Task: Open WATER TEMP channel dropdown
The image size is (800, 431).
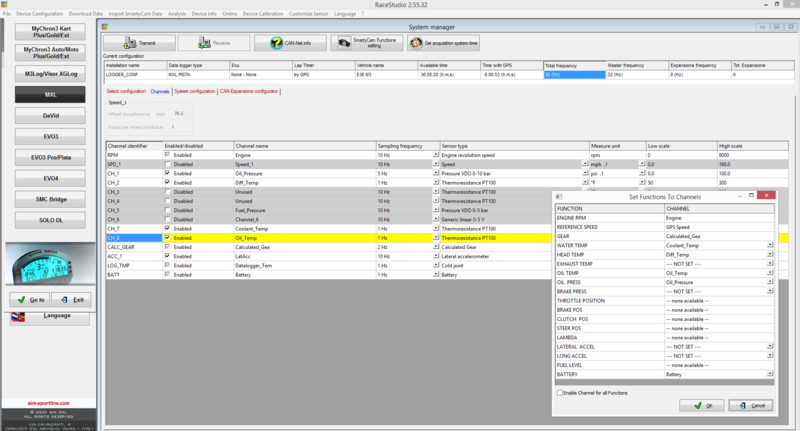Action: [770, 245]
